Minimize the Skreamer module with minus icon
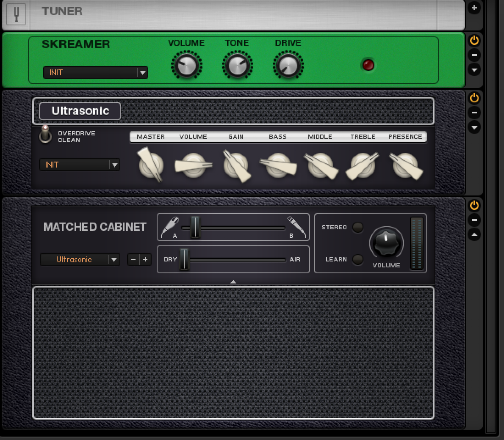 coord(474,55)
